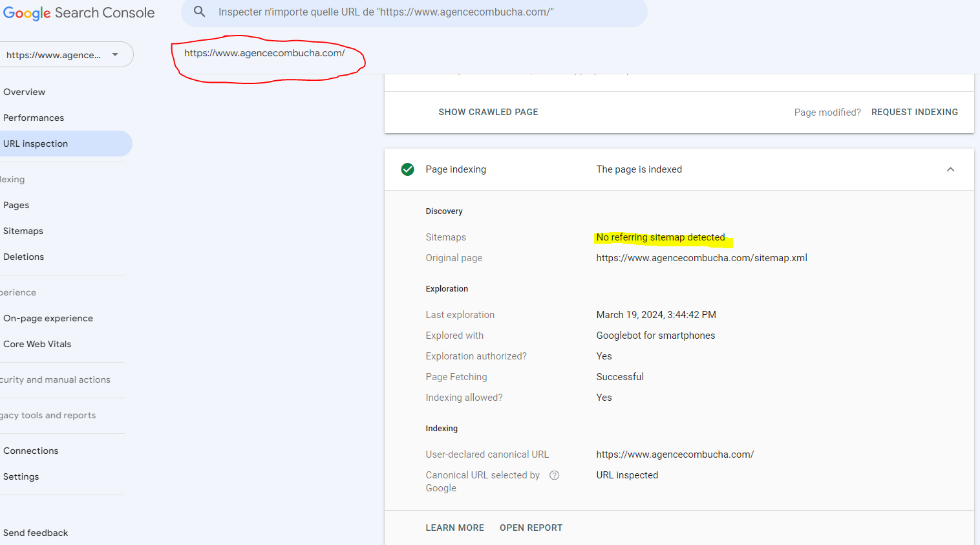Click the 'Exploration authorized?' label
980x545 pixels.
(476, 356)
